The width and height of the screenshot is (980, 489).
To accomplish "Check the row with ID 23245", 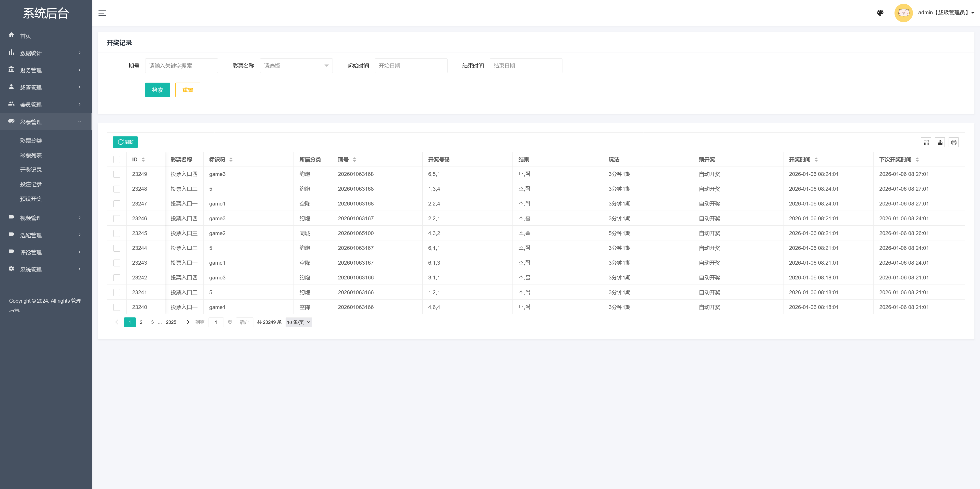I will (117, 234).
